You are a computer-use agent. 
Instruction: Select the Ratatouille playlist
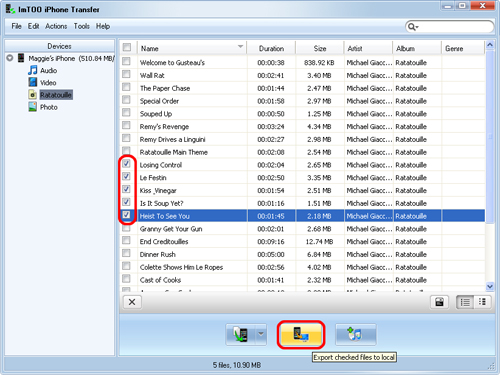56,95
